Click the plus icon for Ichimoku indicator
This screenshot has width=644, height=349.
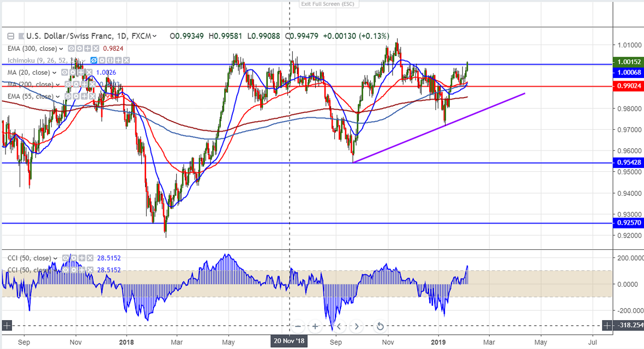(118, 61)
